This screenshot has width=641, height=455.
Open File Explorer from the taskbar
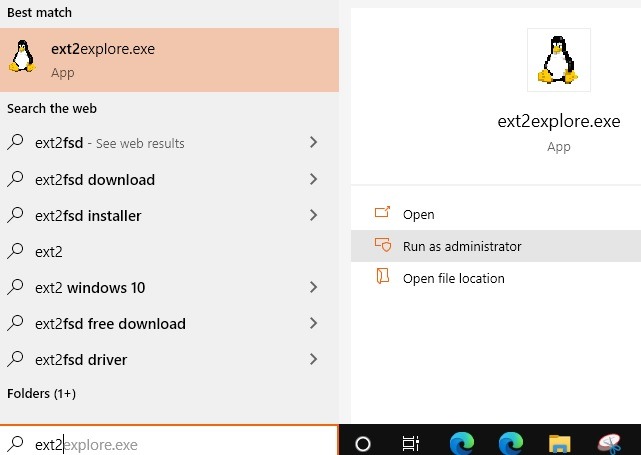(x=559, y=444)
